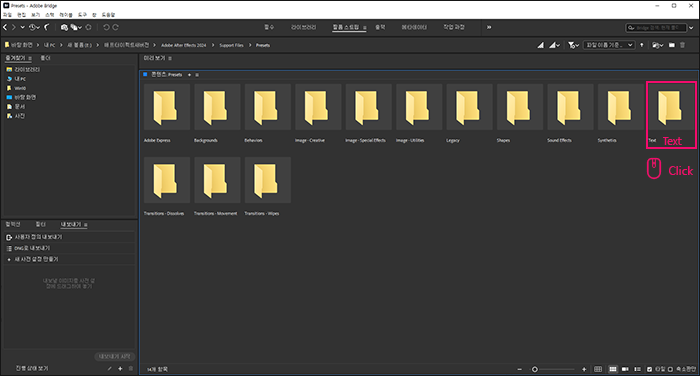The image size is (700, 376).
Task: Open recent folder open-with dropdown
Action: (x=658, y=45)
